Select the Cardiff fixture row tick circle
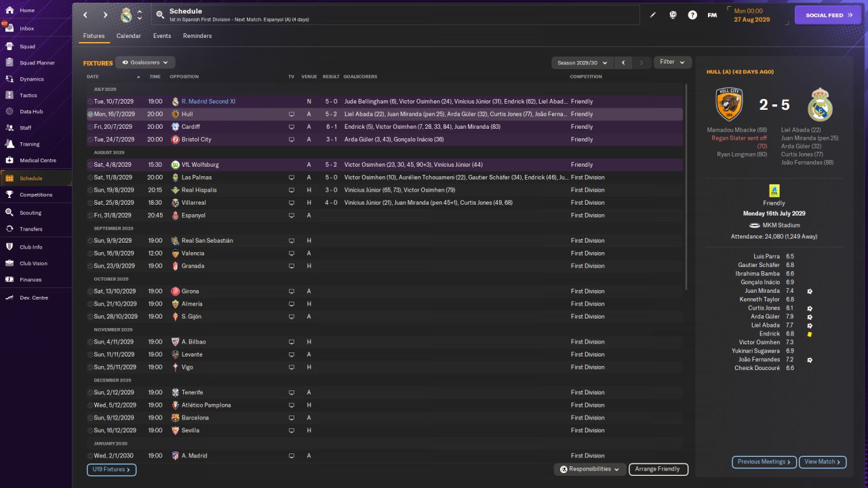This screenshot has width=868, height=488. coord(90,127)
